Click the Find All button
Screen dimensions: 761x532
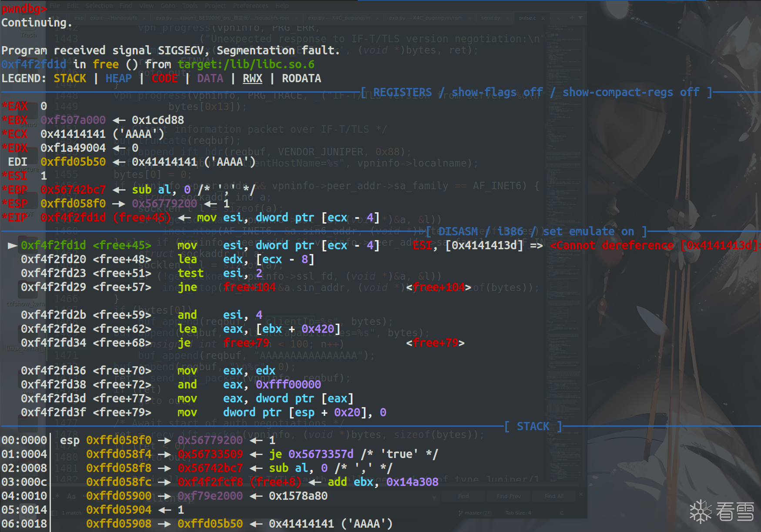coord(553,496)
